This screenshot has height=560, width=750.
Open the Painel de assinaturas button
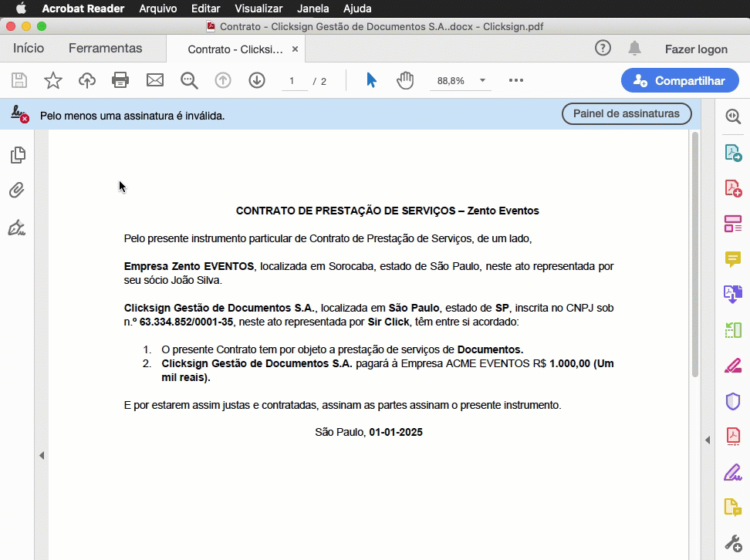(x=626, y=114)
